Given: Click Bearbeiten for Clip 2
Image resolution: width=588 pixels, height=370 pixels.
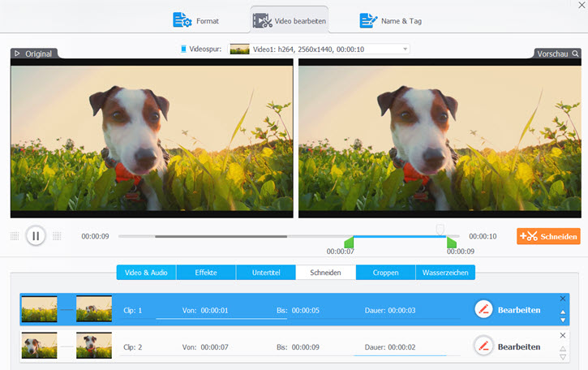Looking at the screenshot, I should (x=519, y=346).
